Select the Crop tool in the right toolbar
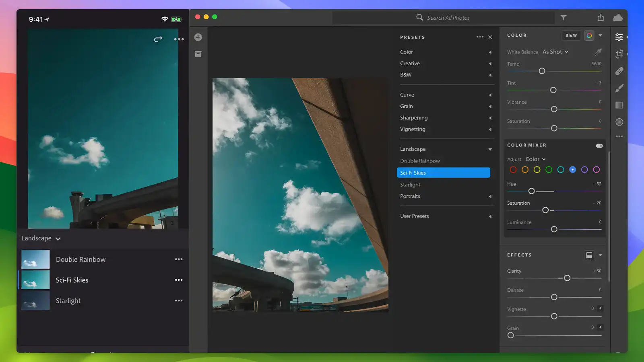Image resolution: width=644 pixels, height=362 pixels. 619,53
